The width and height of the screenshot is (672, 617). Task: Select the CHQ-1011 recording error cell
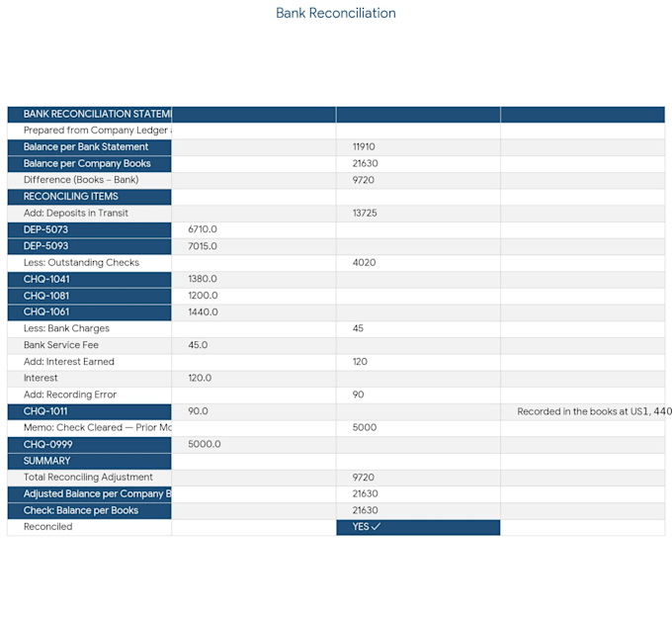point(89,411)
